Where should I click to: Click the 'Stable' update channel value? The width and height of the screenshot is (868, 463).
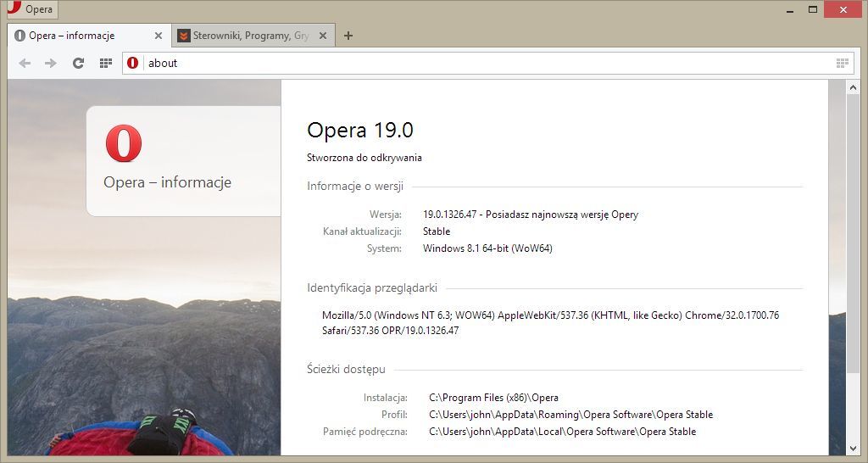(x=437, y=231)
